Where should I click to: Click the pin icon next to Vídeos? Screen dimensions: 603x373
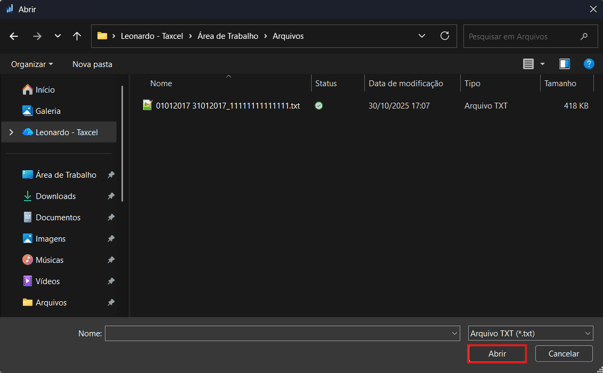pyautogui.click(x=111, y=281)
